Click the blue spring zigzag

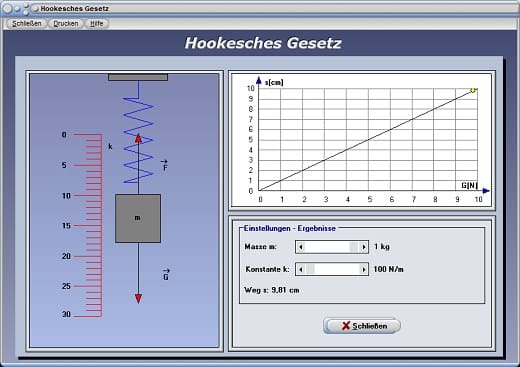pos(138,140)
